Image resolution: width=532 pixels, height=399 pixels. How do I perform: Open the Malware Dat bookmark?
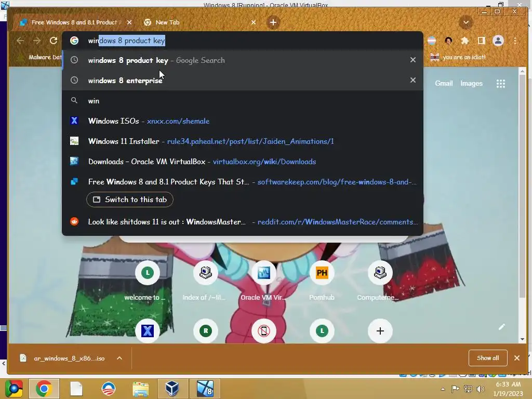click(x=39, y=57)
